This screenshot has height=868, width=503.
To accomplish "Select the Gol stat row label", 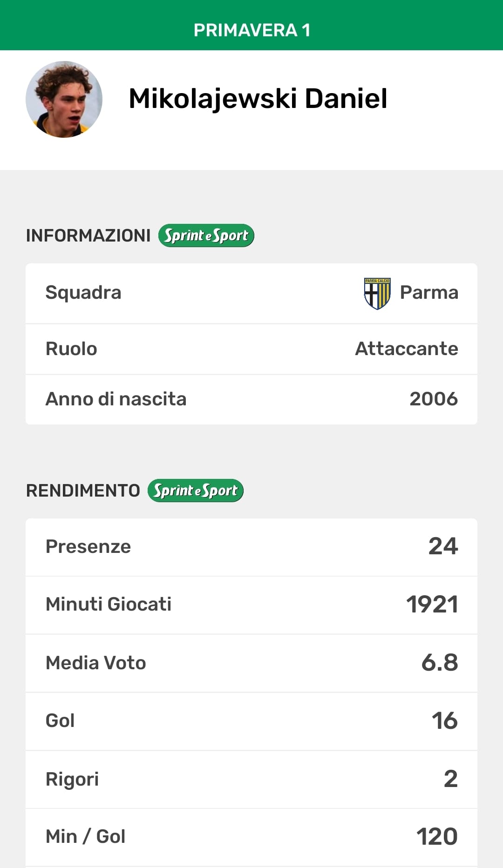I will (x=60, y=720).
